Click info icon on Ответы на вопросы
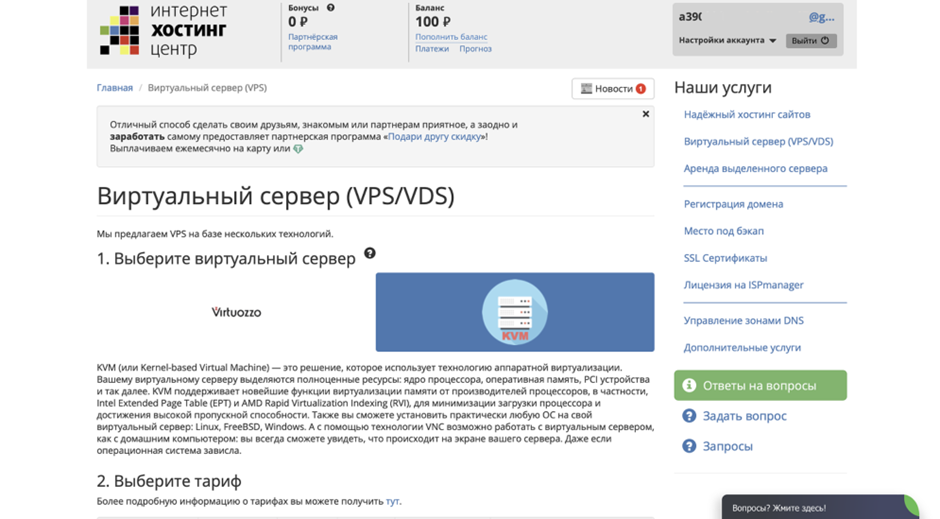The height and width of the screenshot is (519, 940). pos(689,385)
